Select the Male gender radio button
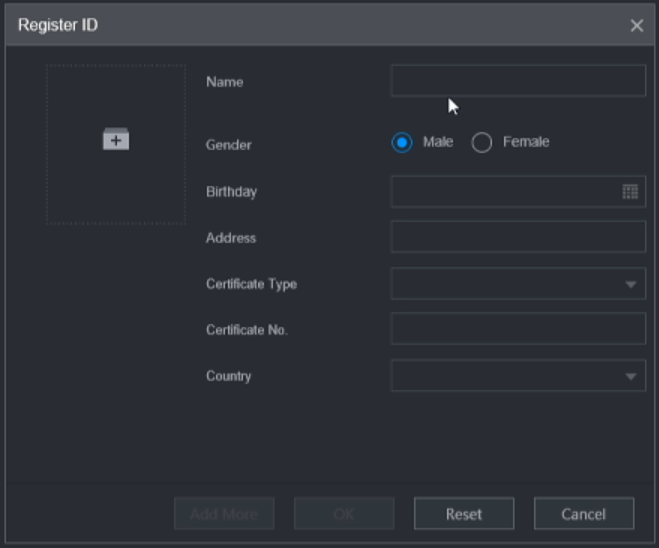This screenshot has width=659, height=548. pos(402,143)
